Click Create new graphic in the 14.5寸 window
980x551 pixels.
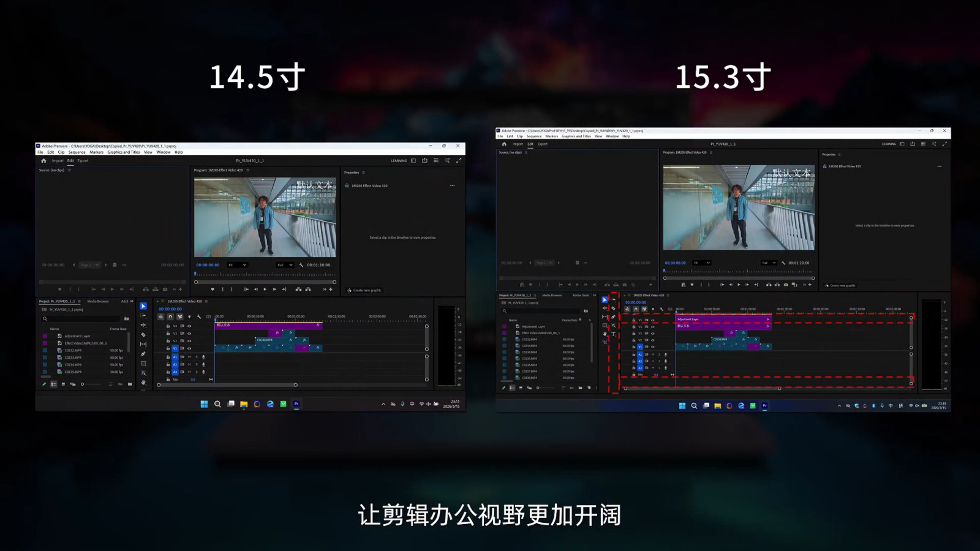coord(366,290)
